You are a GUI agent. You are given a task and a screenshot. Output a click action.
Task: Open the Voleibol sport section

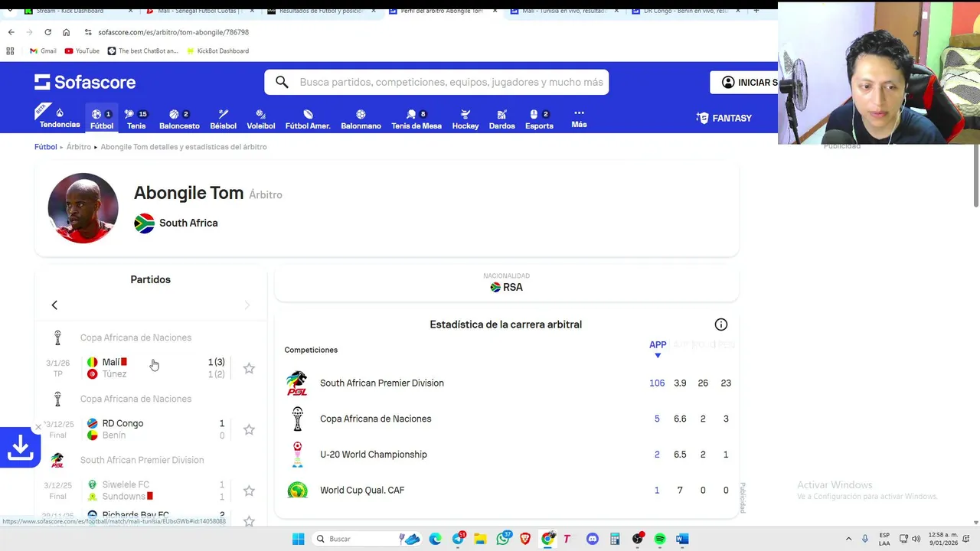[261, 119]
